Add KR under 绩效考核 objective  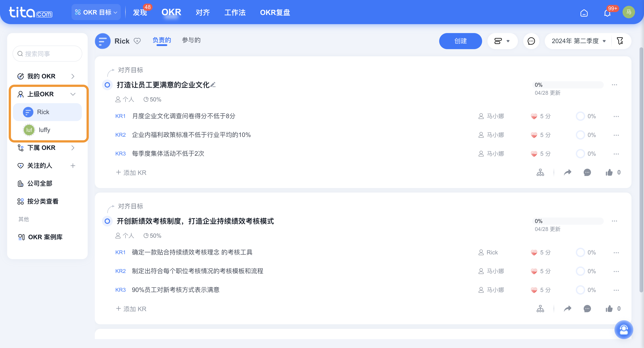click(x=131, y=309)
